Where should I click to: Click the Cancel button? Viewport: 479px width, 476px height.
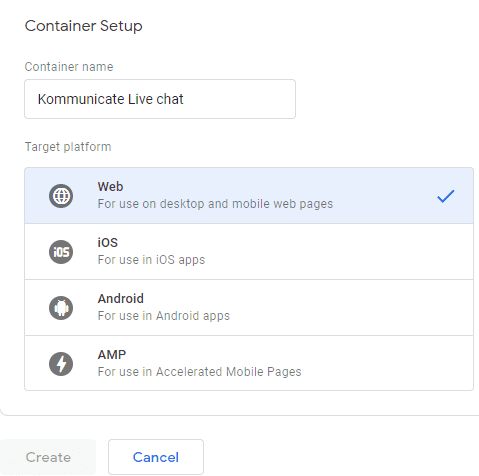coord(156,457)
